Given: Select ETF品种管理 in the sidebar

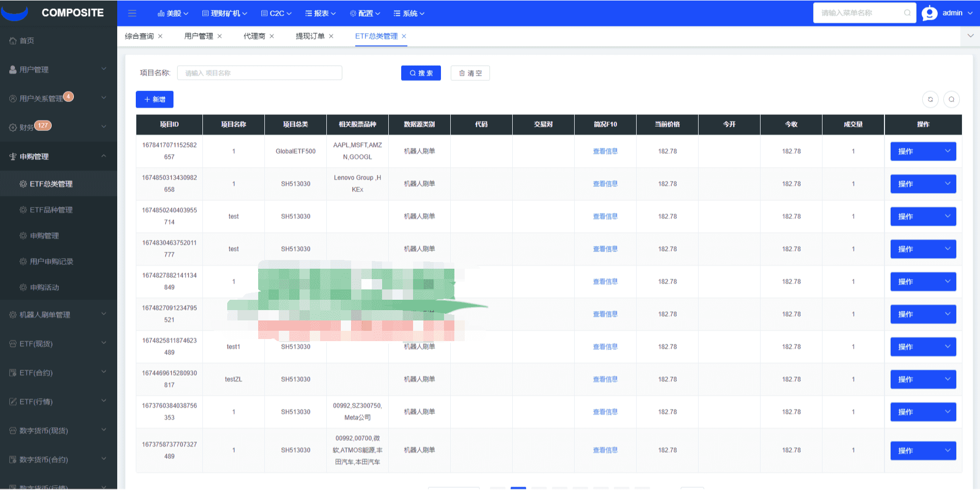Looking at the screenshot, I should (51, 210).
